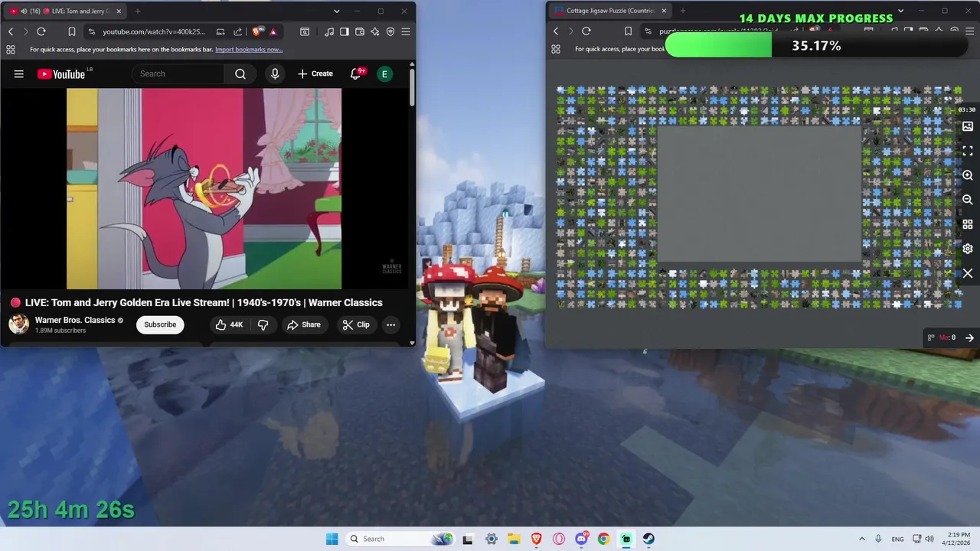This screenshot has height=551, width=980.
Task: Reload the YouTube browser window
Action: [x=41, y=31]
